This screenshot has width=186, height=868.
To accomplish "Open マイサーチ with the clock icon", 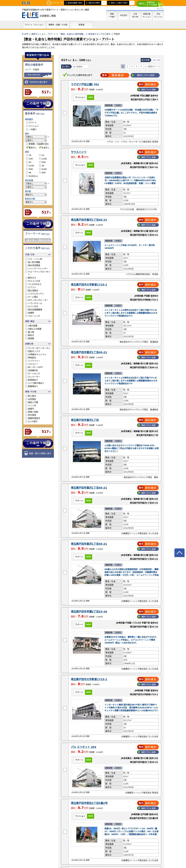I will pos(55,3).
